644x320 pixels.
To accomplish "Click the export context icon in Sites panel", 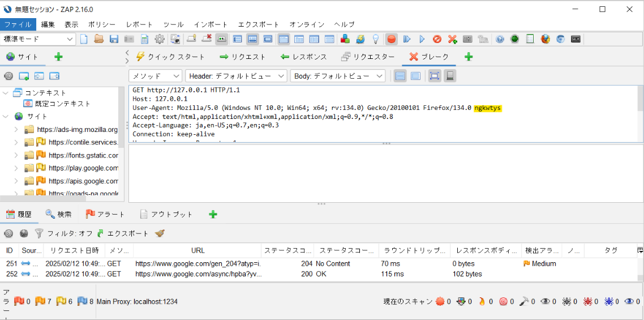I will pos(54,76).
